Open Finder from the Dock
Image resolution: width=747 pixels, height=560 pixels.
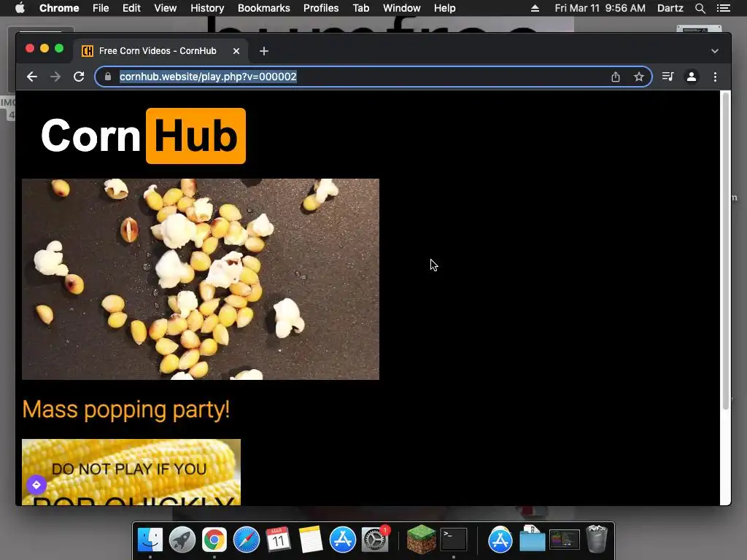coord(150,540)
